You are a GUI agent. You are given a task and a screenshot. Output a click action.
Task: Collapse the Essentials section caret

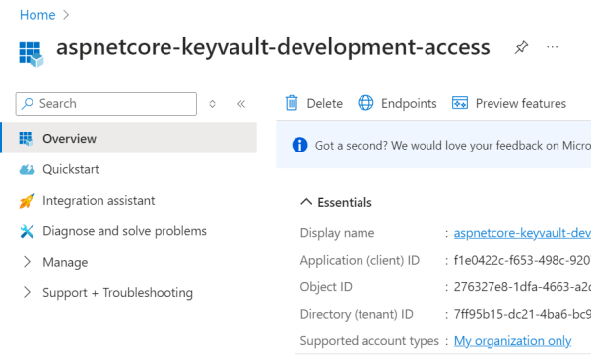click(x=306, y=202)
